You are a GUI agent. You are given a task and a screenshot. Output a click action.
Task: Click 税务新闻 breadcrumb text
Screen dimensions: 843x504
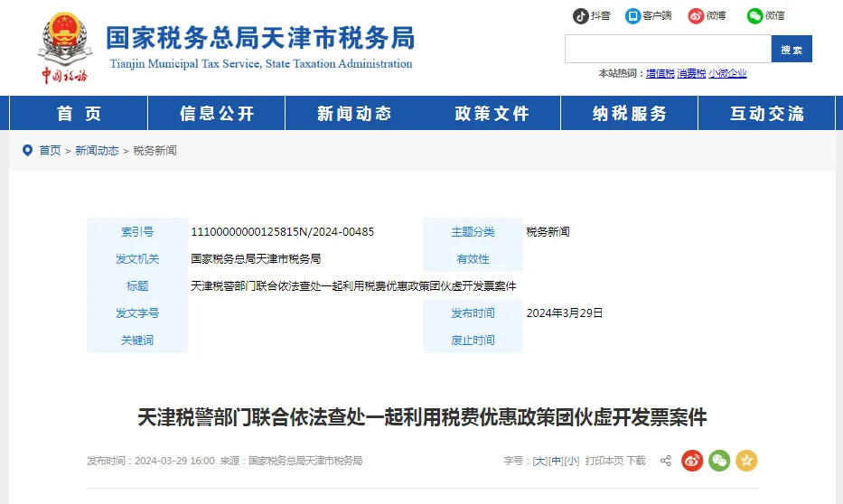155,151
